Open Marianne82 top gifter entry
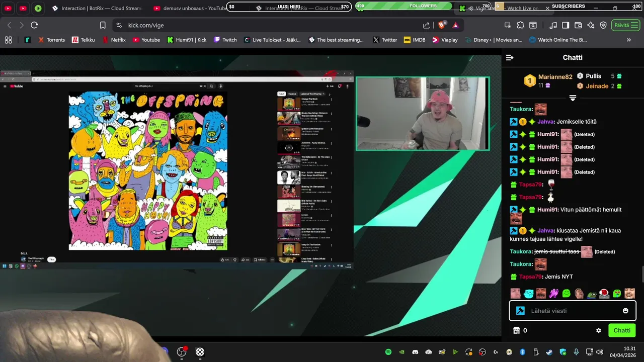 click(x=548, y=80)
